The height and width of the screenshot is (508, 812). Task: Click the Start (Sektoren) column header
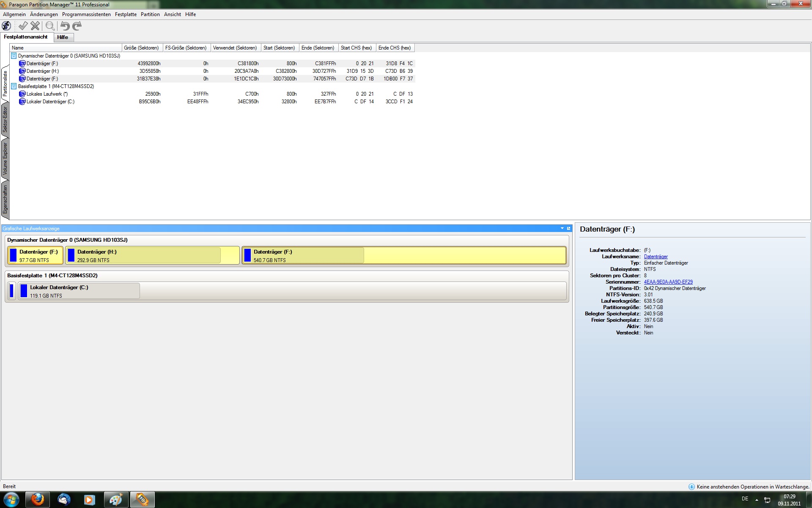point(280,48)
